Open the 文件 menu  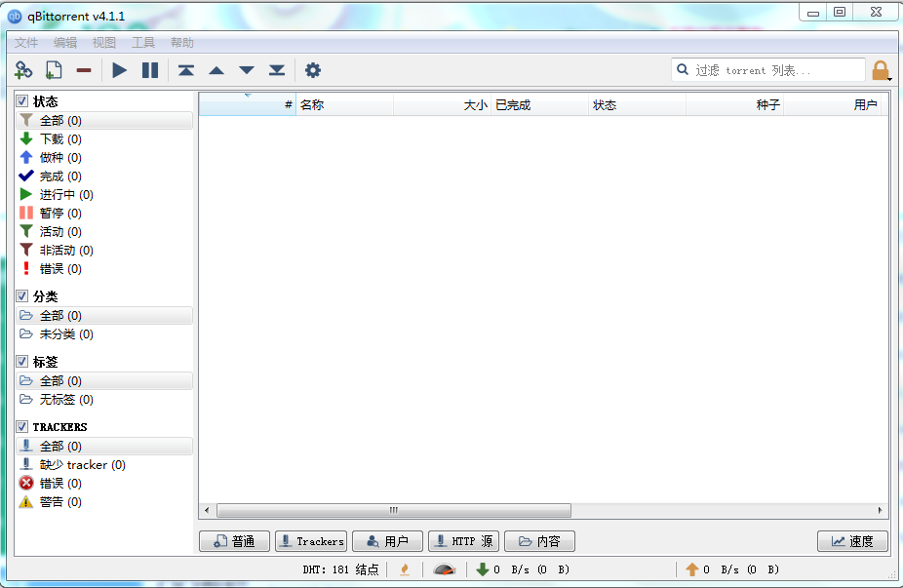[x=26, y=43]
